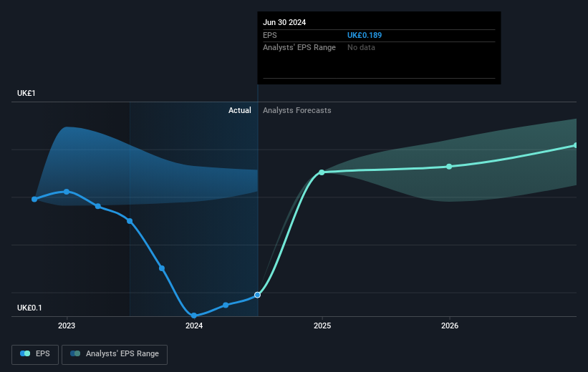
Task: Toggle the Analysts' EPS Range legend
Action: [115, 354]
